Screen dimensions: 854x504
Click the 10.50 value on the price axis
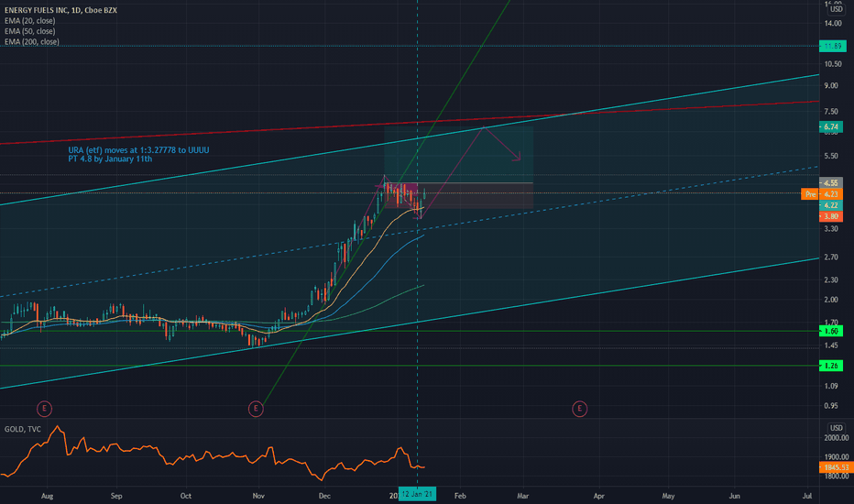click(833, 64)
